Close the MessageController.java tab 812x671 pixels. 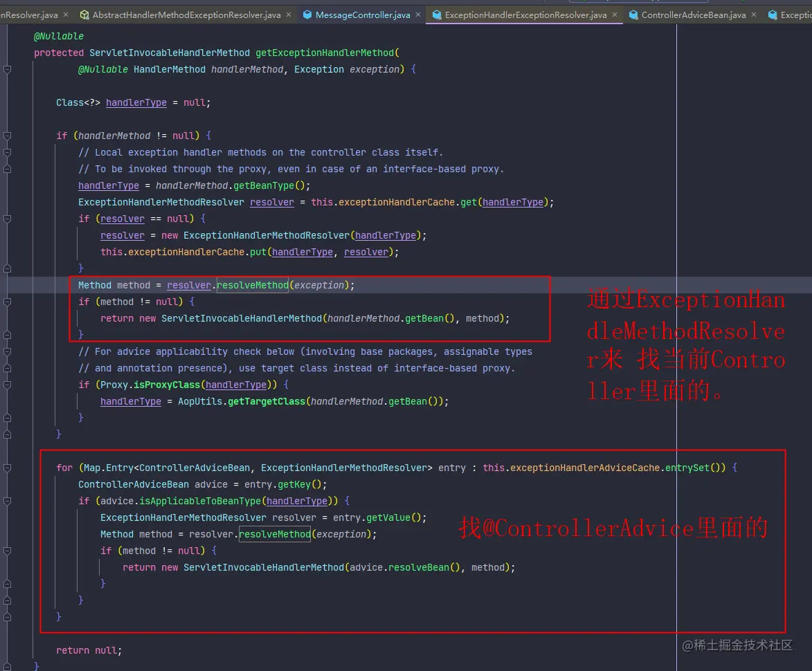click(418, 15)
